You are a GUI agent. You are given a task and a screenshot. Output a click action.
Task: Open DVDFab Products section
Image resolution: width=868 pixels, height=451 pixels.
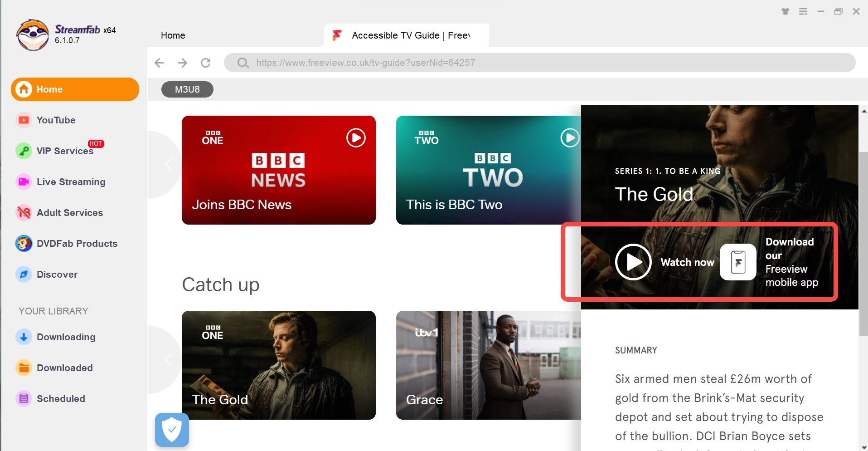click(x=77, y=244)
